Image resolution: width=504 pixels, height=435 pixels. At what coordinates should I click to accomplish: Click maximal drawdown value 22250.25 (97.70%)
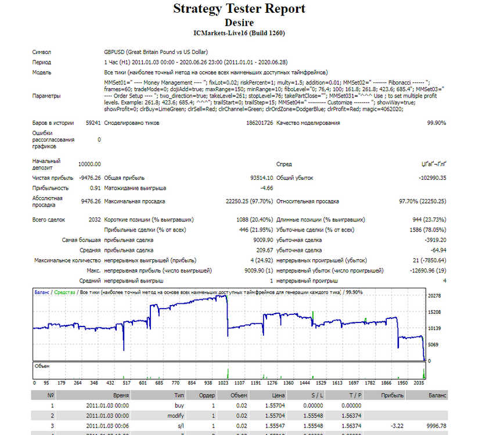(249, 201)
